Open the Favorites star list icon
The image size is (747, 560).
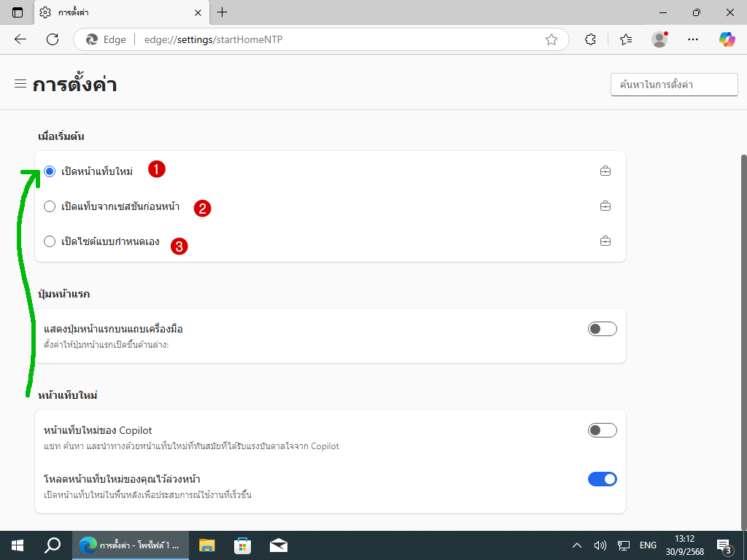[625, 39]
